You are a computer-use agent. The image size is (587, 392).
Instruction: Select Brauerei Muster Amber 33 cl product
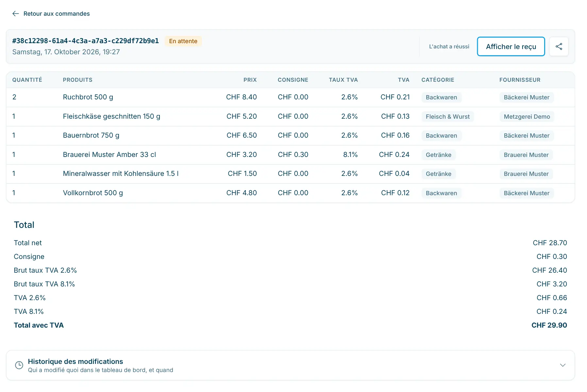(109, 155)
